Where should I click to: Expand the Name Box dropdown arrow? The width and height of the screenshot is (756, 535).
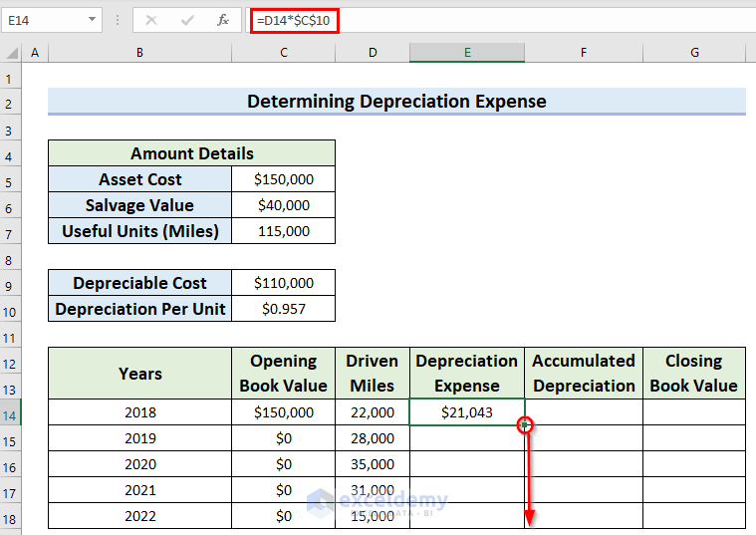click(93, 20)
